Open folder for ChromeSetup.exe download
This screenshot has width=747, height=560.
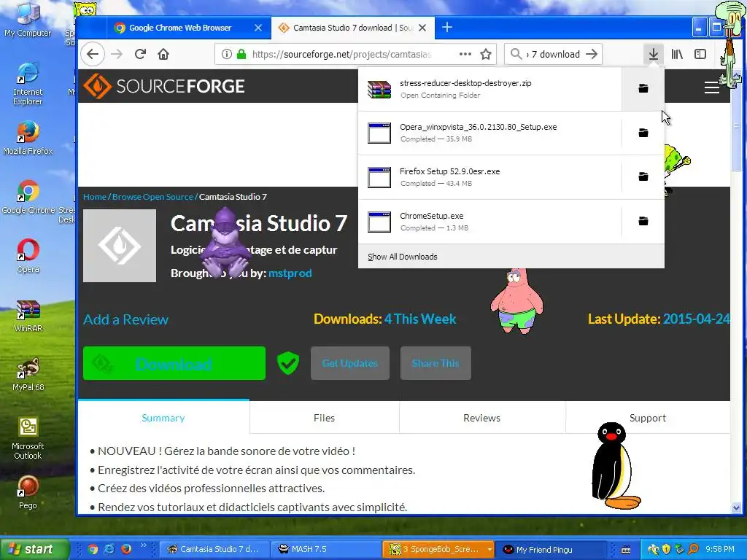click(x=643, y=221)
